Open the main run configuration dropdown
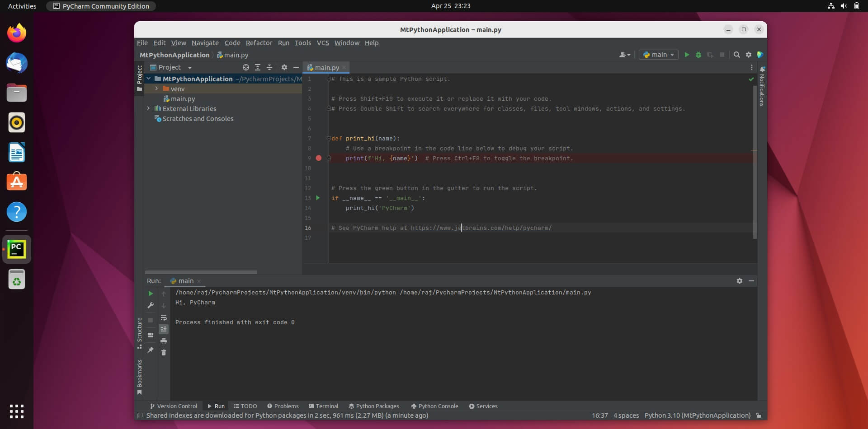This screenshot has width=868, height=429. [x=658, y=55]
